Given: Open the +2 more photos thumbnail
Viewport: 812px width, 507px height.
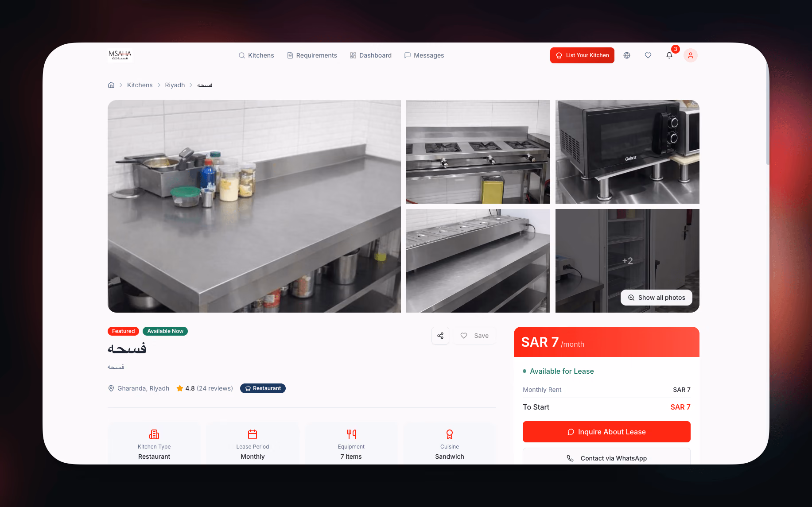Looking at the screenshot, I should (627, 261).
